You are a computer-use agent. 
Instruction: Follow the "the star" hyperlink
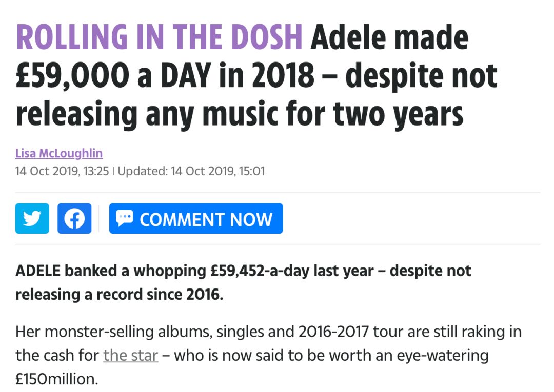pos(131,355)
